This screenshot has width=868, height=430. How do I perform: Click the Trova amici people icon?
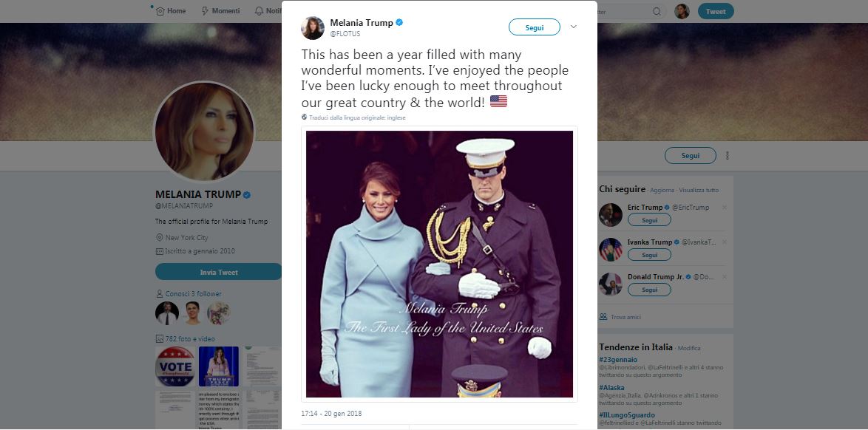coord(603,316)
